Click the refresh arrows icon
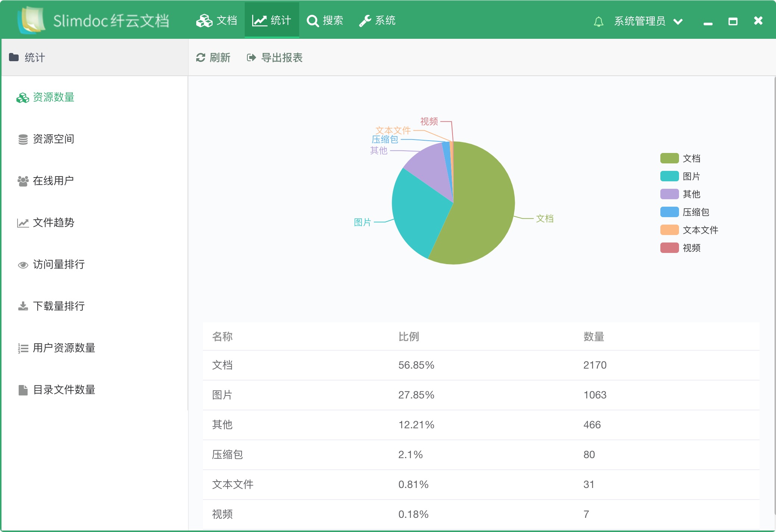Viewport: 776px width, 532px height. click(201, 57)
